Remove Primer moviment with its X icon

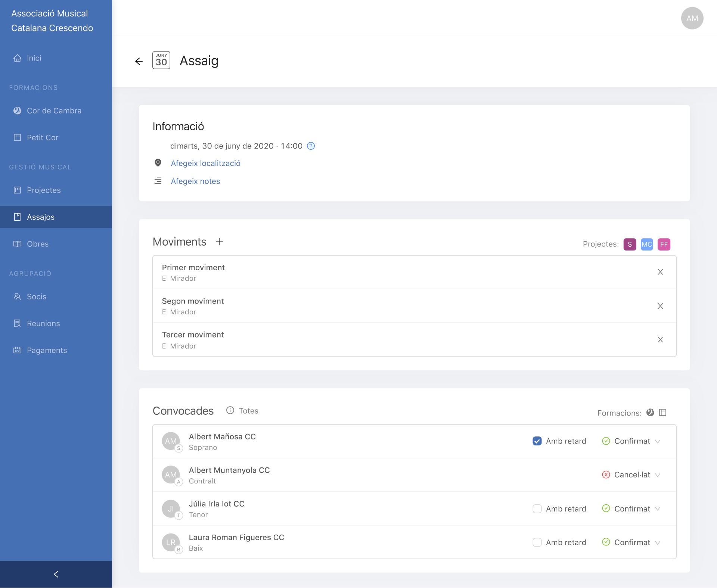[660, 272]
